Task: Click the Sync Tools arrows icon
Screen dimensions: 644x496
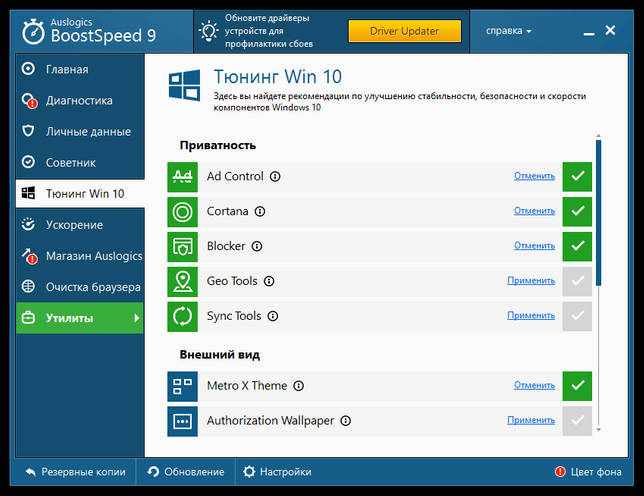Action: tap(182, 316)
